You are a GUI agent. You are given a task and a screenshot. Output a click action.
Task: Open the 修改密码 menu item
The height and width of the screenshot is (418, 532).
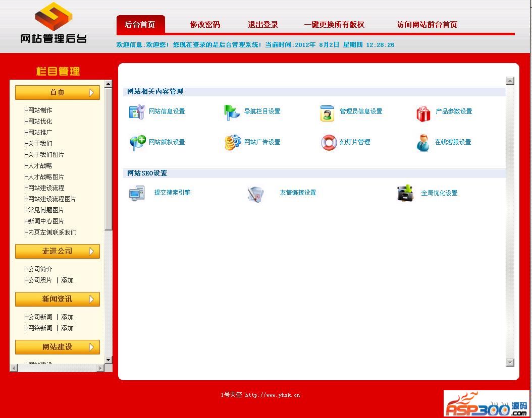205,24
